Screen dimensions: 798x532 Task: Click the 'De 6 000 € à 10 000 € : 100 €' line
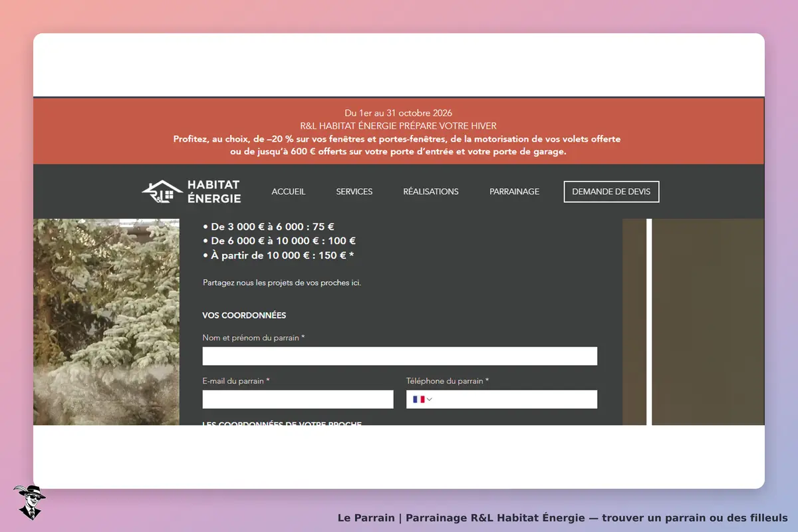[x=279, y=241]
